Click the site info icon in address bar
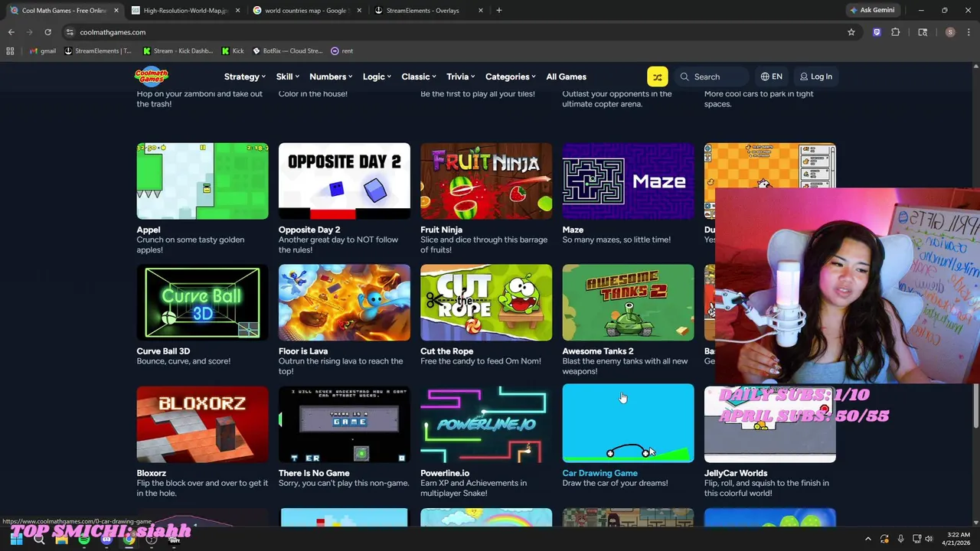The image size is (980, 551). [x=70, y=32]
